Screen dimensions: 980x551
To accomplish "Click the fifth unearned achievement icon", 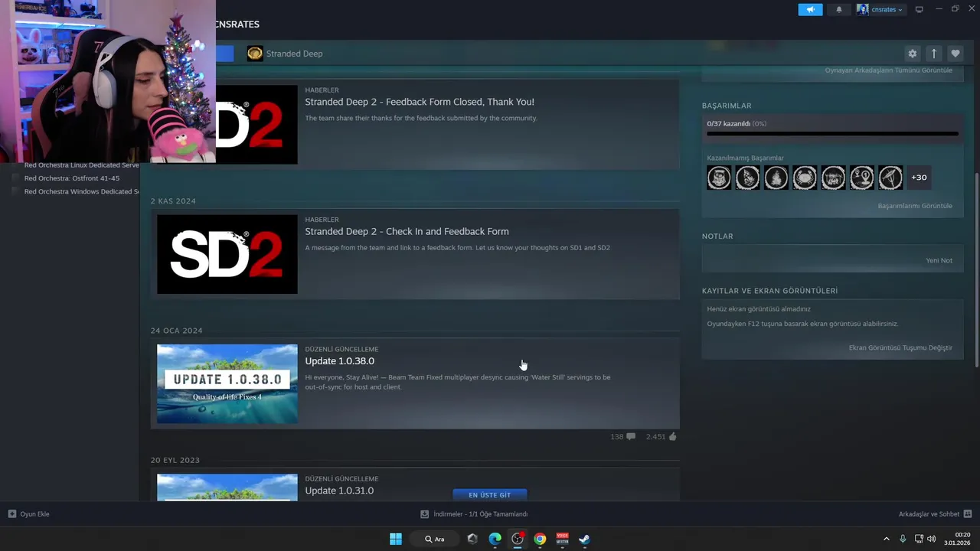I will click(x=833, y=178).
